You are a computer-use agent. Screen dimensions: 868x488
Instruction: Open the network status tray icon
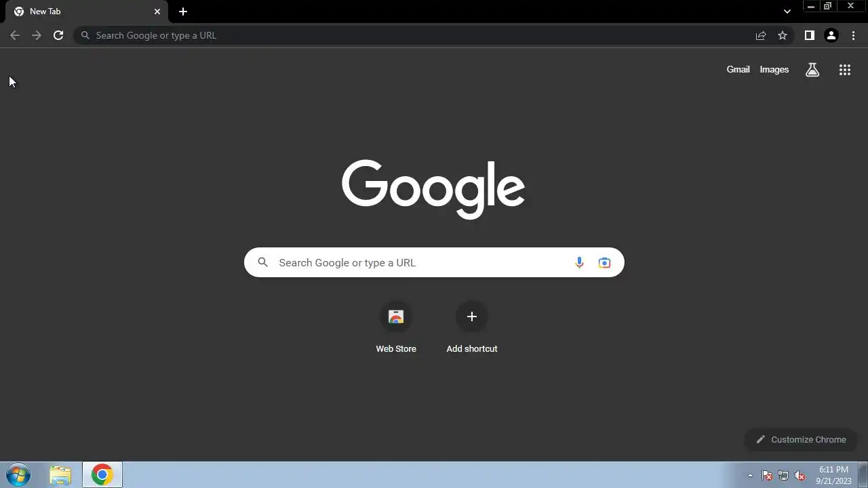[x=783, y=475]
